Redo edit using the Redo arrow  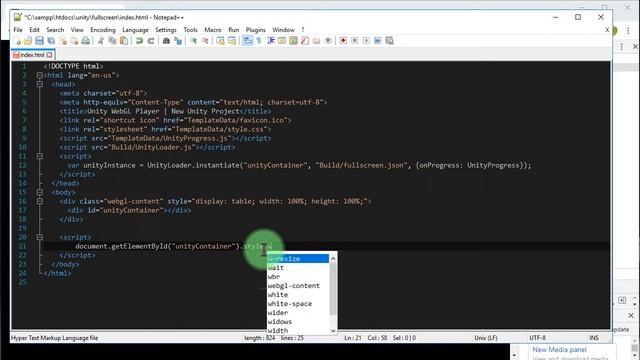pyautogui.click(x=151, y=40)
